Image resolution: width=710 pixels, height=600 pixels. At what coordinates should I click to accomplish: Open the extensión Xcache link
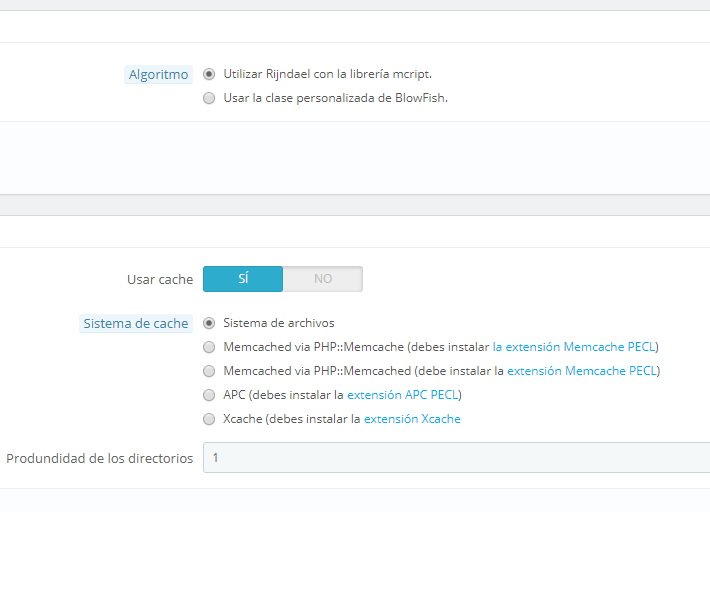[412, 419]
